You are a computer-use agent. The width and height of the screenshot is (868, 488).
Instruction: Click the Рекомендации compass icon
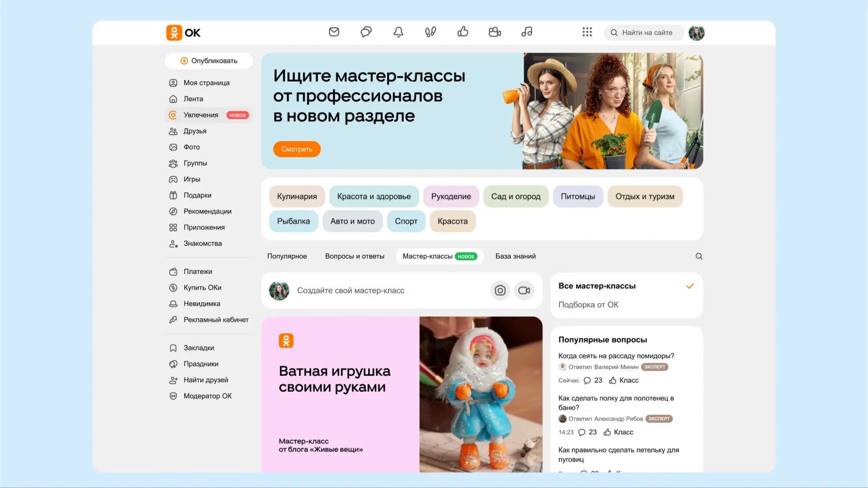173,211
